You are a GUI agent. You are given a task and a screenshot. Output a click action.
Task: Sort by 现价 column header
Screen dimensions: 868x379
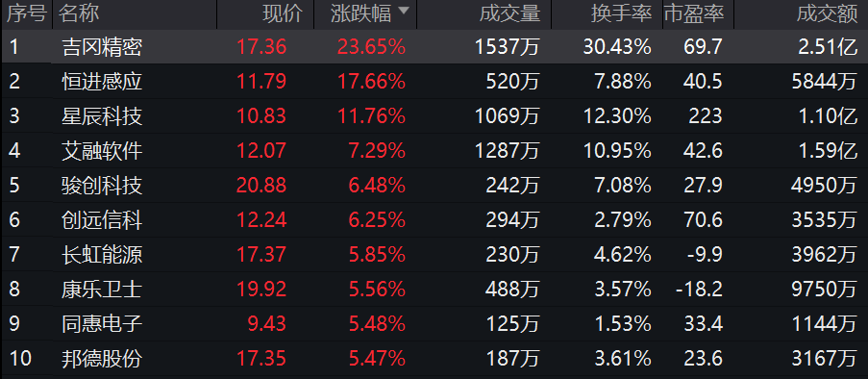283,14
